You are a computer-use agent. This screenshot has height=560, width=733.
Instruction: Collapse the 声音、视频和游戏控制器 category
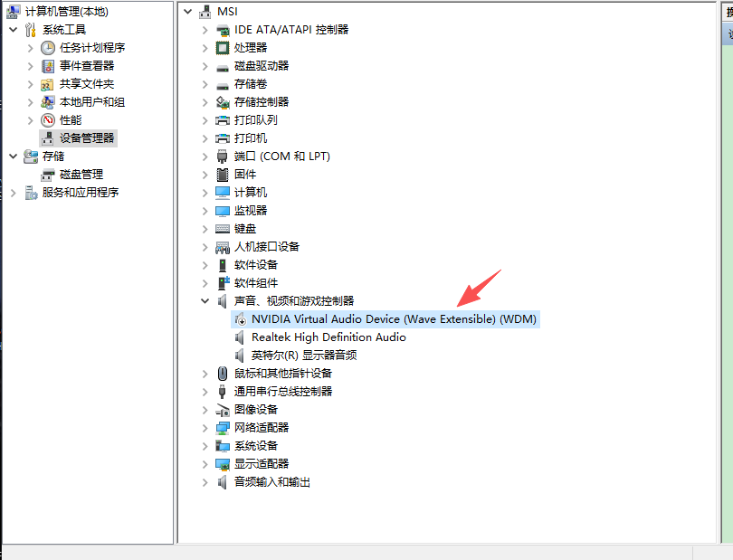205,301
